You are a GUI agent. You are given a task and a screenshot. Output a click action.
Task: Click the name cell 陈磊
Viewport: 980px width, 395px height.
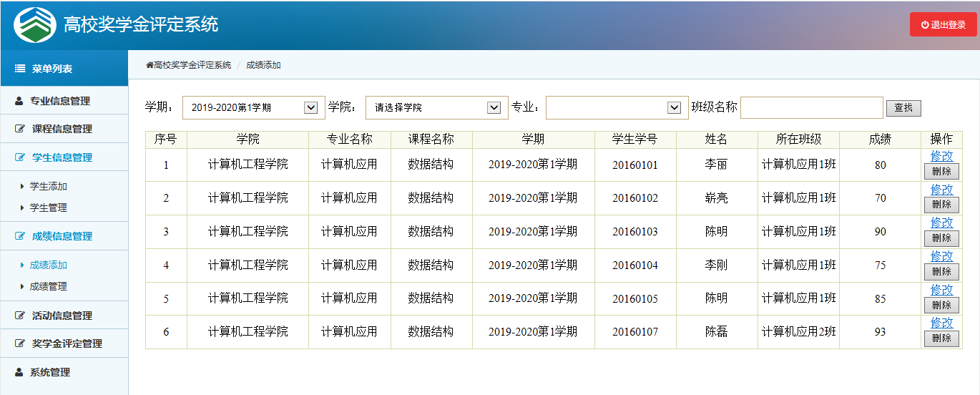(x=716, y=332)
